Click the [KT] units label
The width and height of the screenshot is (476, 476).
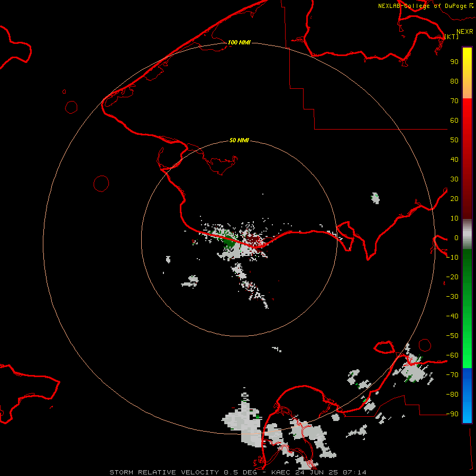[452, 36]
